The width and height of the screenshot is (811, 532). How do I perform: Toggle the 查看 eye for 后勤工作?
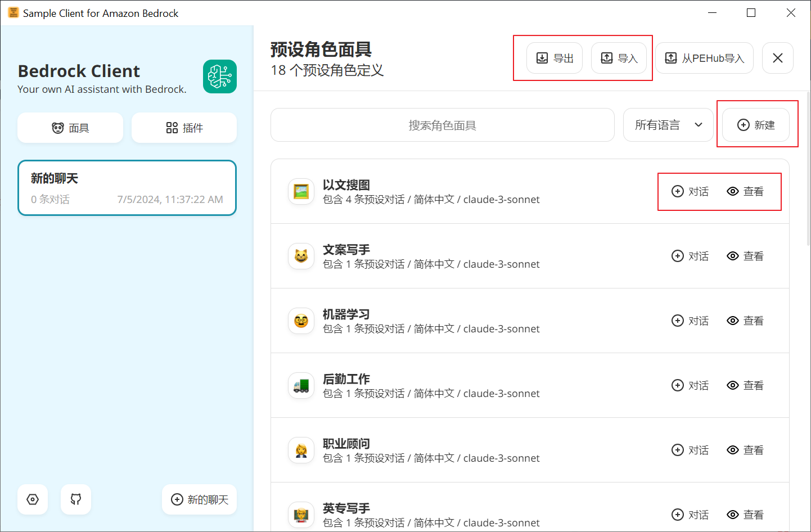tap(733, 385)
